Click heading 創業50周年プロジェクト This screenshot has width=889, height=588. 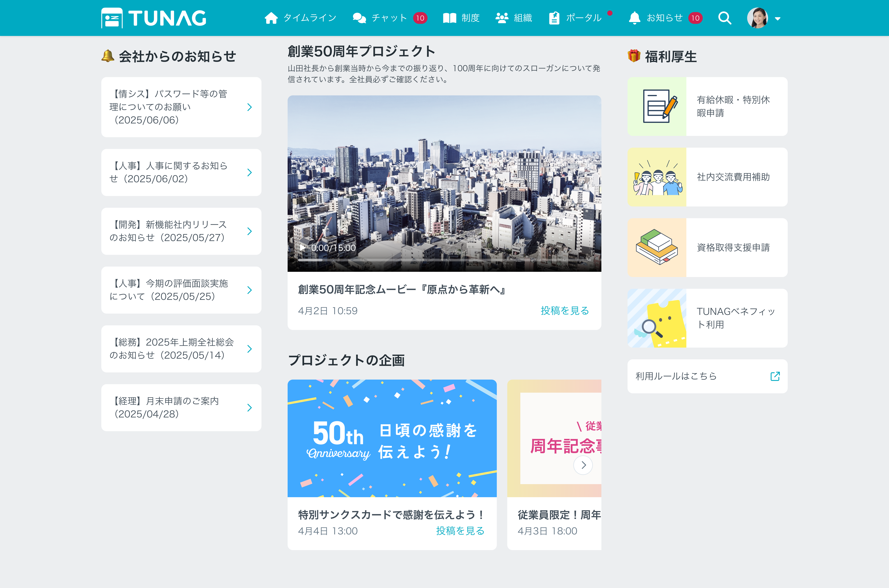(x=362, y=51)
